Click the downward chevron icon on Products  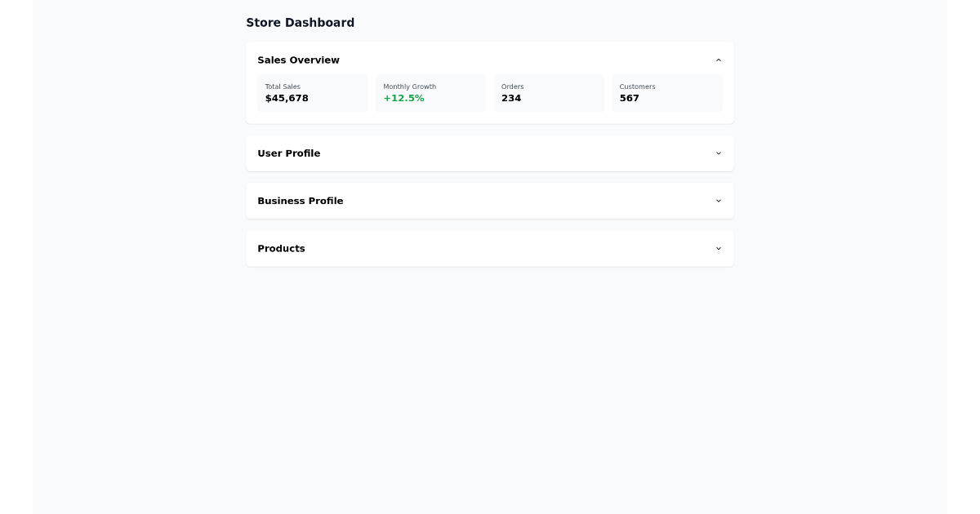718,248
